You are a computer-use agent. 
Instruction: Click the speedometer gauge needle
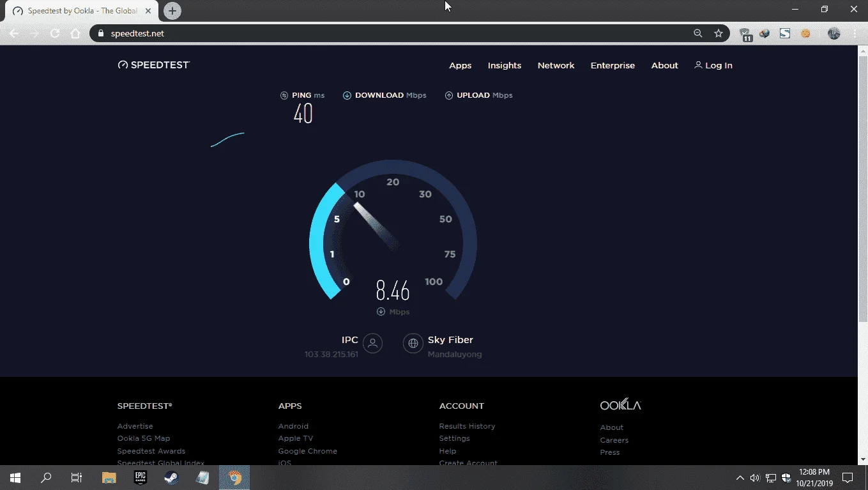tap(377, 226)
